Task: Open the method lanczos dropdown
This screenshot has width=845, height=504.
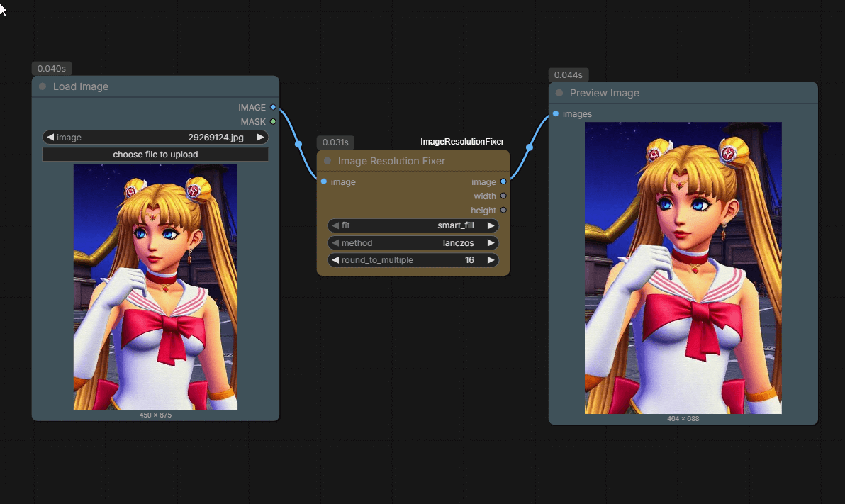Action: click(x=413, y=243)
